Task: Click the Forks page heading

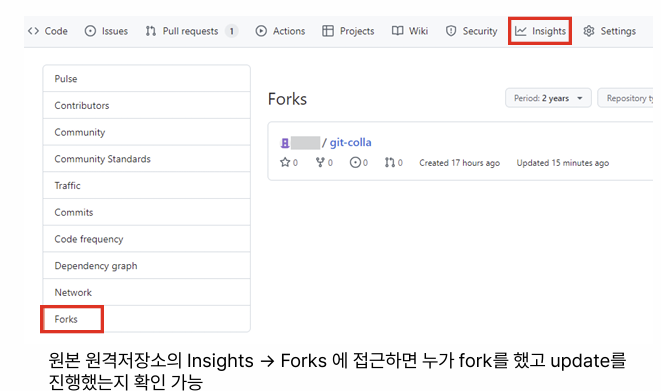Action: (288, 99)
